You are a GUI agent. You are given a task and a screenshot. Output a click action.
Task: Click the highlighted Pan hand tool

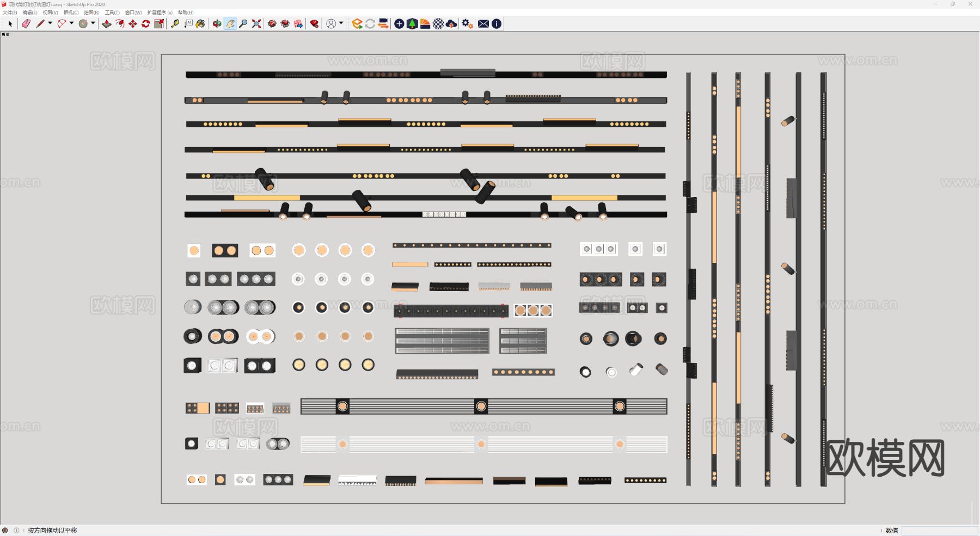230,24
